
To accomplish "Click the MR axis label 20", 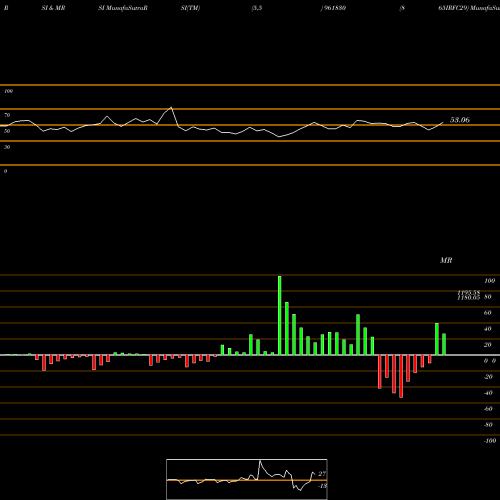I will pyautogui.click(x=488, y=345).
